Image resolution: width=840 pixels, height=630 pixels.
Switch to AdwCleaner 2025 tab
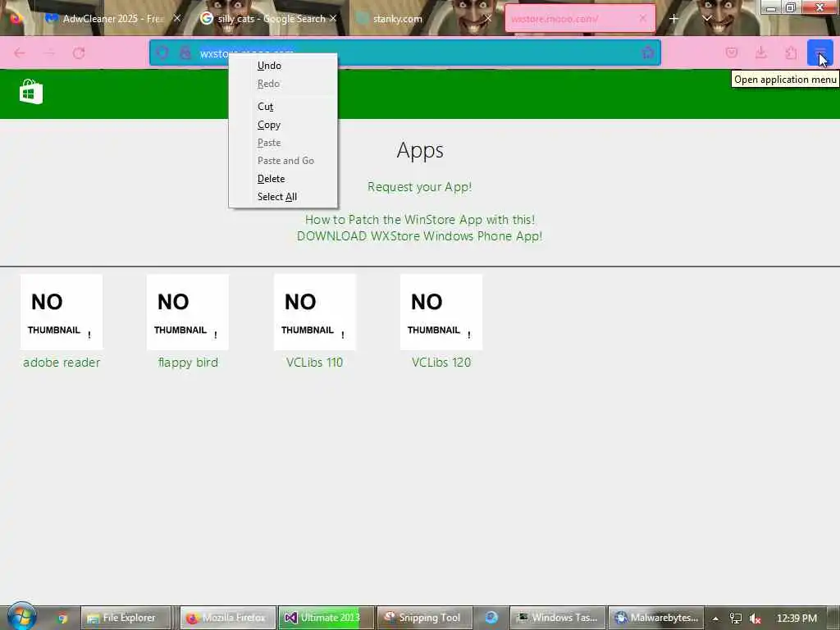point(113,19)
